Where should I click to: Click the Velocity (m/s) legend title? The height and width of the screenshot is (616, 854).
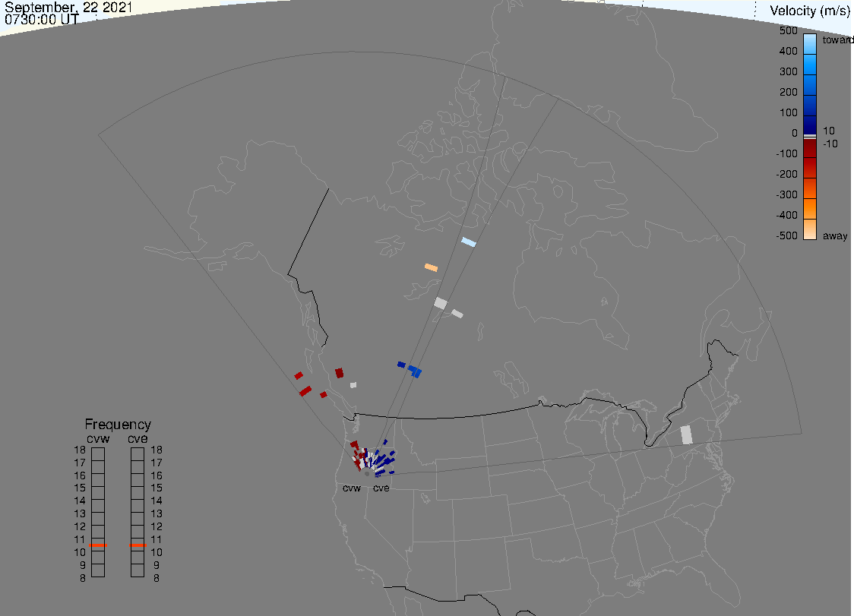click(810, 11)
